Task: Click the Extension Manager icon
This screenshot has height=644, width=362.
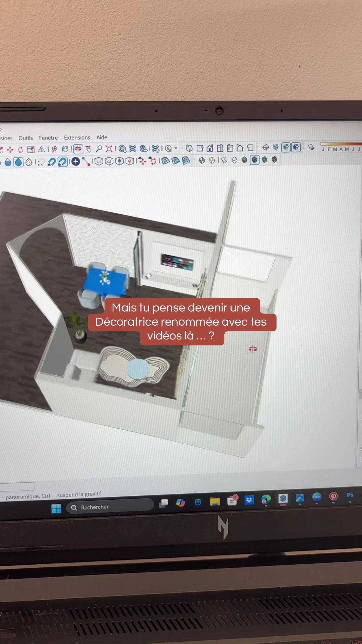Action: click(156, 148)
